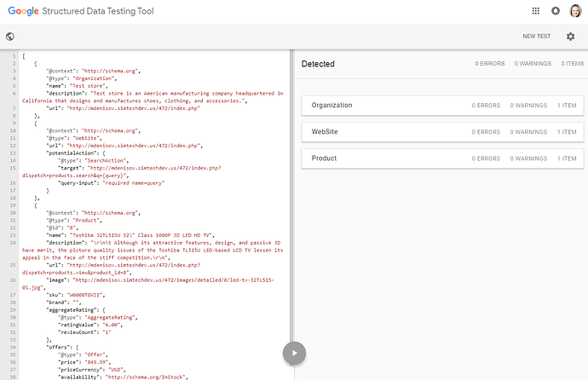Click in code line with "@type": "Organization"

[x=82, y=78]
